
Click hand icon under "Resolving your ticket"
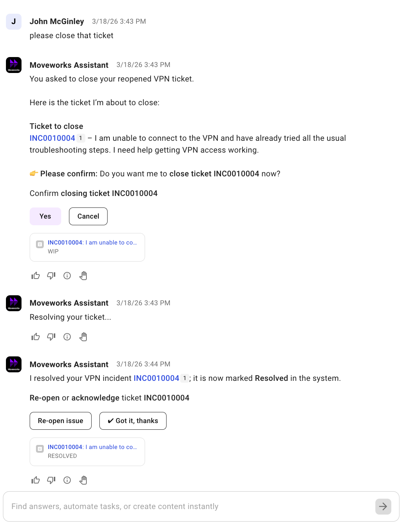(83, 337)
